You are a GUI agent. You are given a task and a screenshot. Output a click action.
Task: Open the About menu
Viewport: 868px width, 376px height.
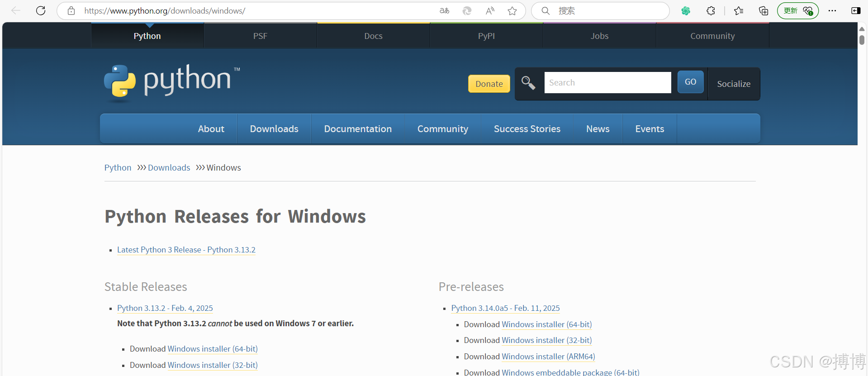[211, 129]
